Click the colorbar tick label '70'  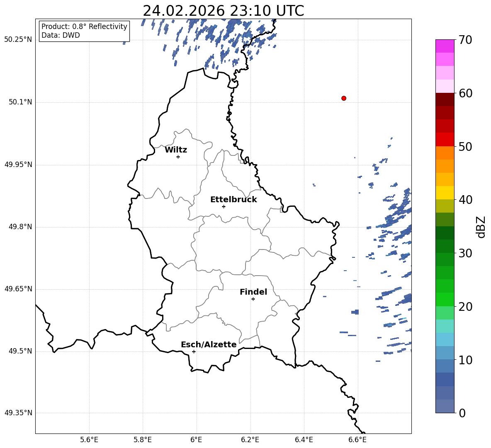click(465, 40)
